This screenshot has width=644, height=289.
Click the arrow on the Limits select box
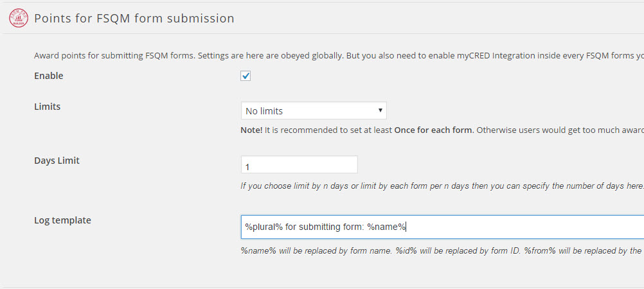(x=380, y=110)
